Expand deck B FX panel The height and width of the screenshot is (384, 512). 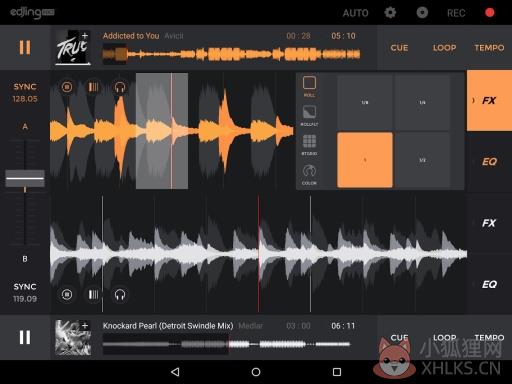[x=489, y=223]
